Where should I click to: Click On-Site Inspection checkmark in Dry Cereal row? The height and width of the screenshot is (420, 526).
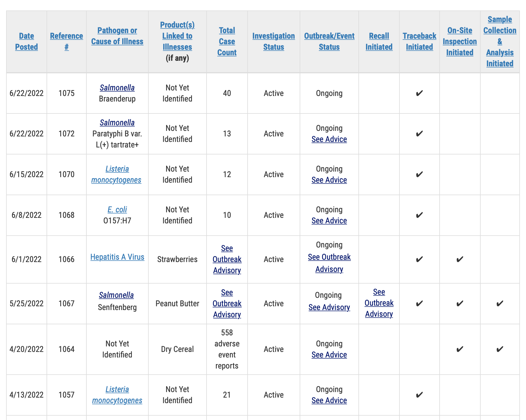460,349
